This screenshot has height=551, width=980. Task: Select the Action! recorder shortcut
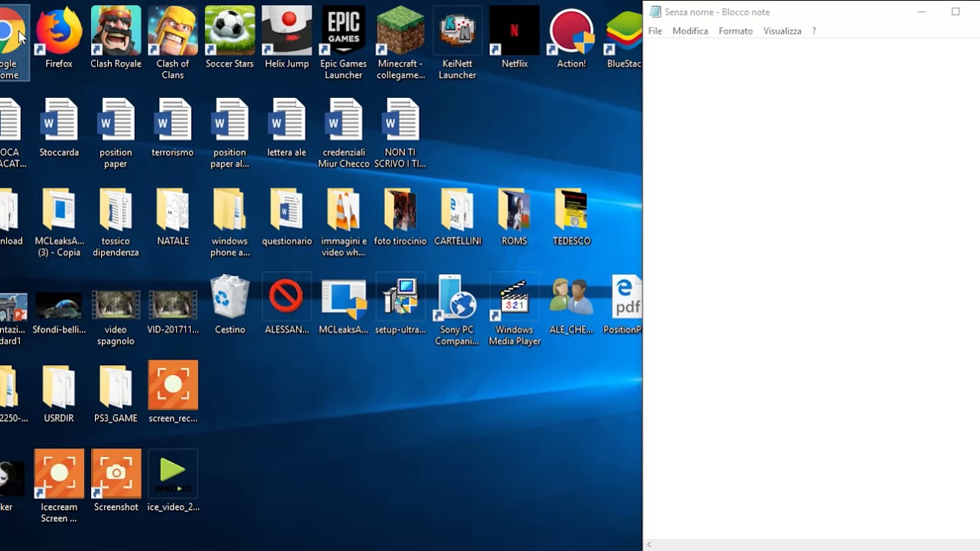click(571, 37)
